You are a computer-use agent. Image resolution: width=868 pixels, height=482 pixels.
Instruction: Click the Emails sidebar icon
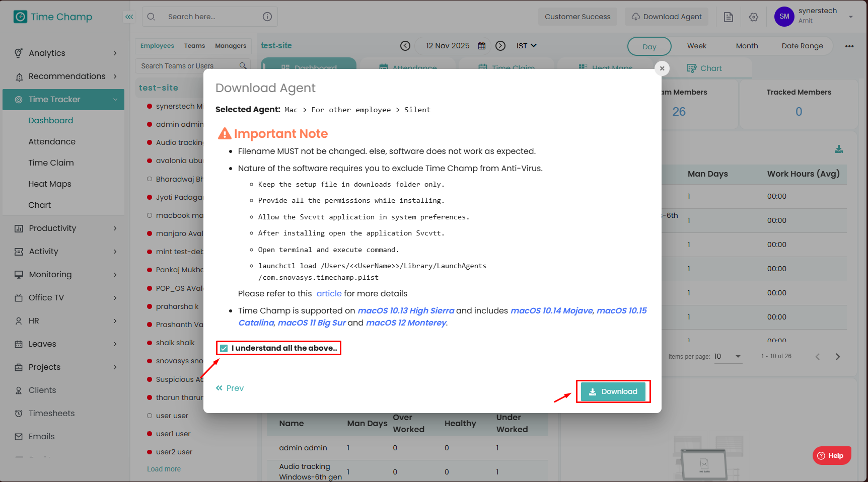[x=19, y=437]
